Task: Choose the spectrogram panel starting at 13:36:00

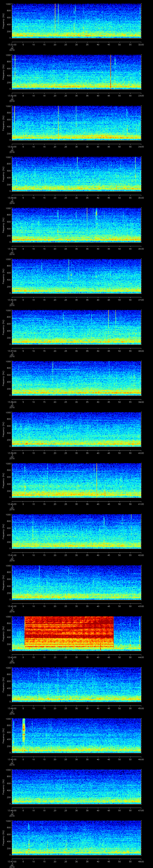Action: click(76, 276)
